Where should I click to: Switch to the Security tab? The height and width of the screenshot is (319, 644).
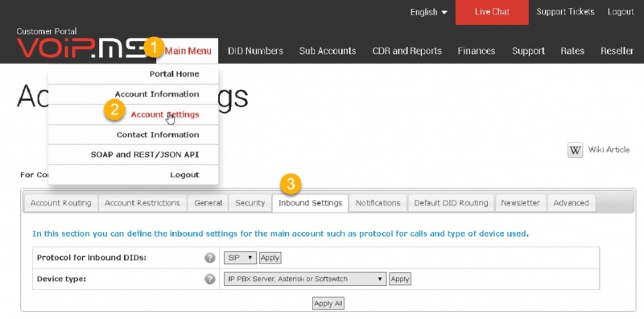coord(250,203)
